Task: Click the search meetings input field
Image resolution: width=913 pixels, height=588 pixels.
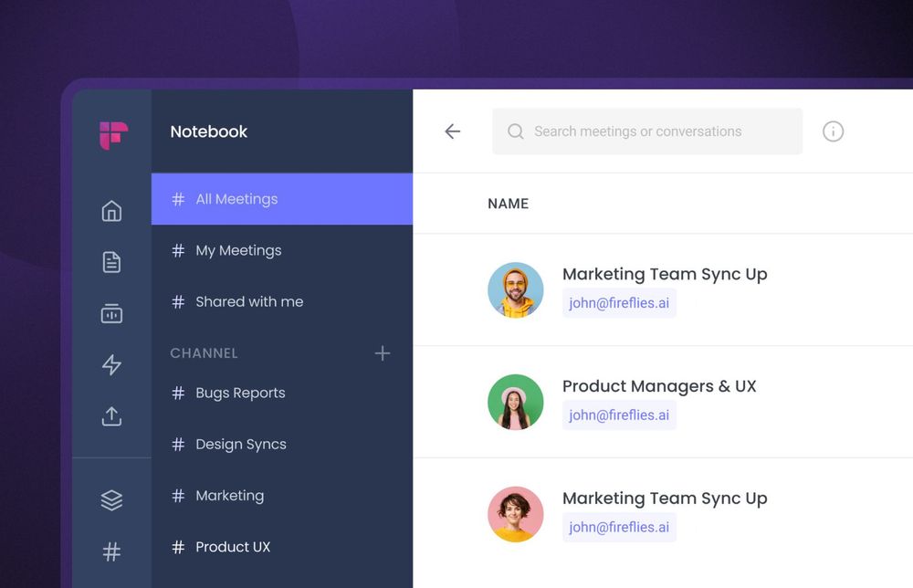Action: (x=646, y=131)
